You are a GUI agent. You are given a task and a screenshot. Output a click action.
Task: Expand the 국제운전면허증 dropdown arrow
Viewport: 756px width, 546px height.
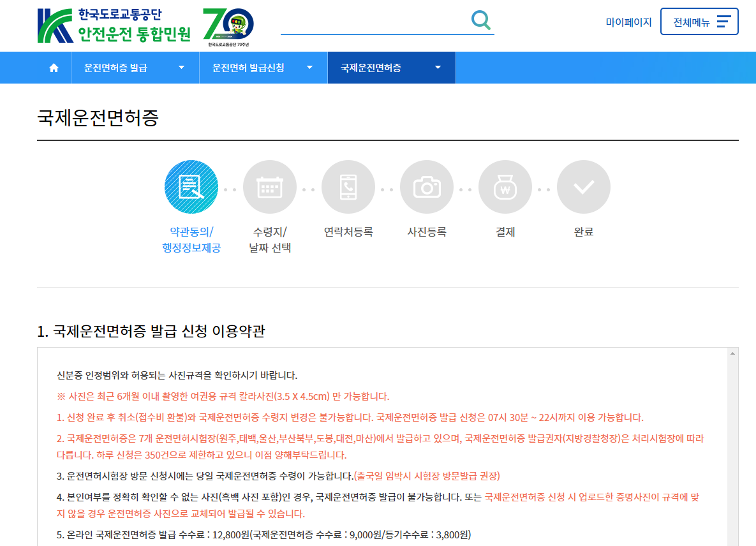[438, 68]
